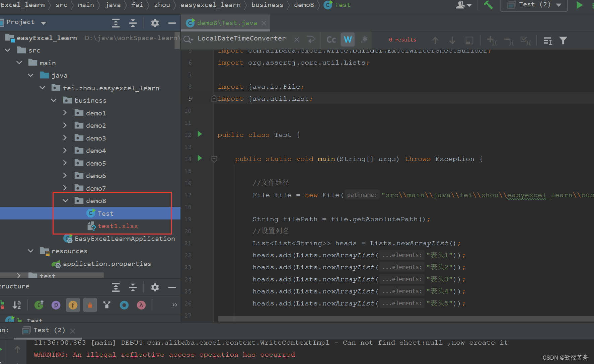Collapse the java folder node

(x=31, y=75)
